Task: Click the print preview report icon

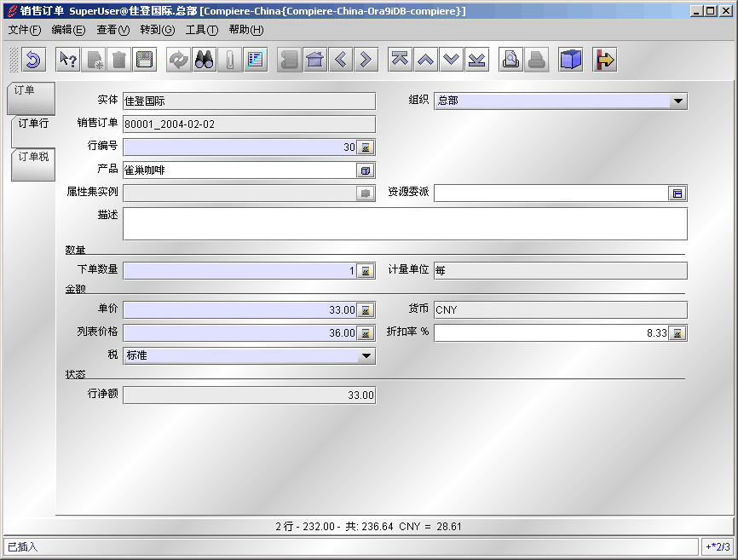Action: (x=510, y=60)
